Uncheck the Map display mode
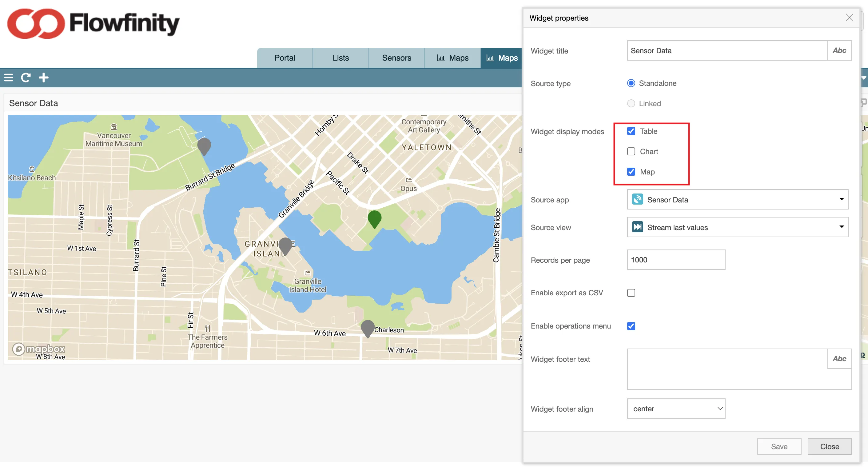 (x=631, y=172)
